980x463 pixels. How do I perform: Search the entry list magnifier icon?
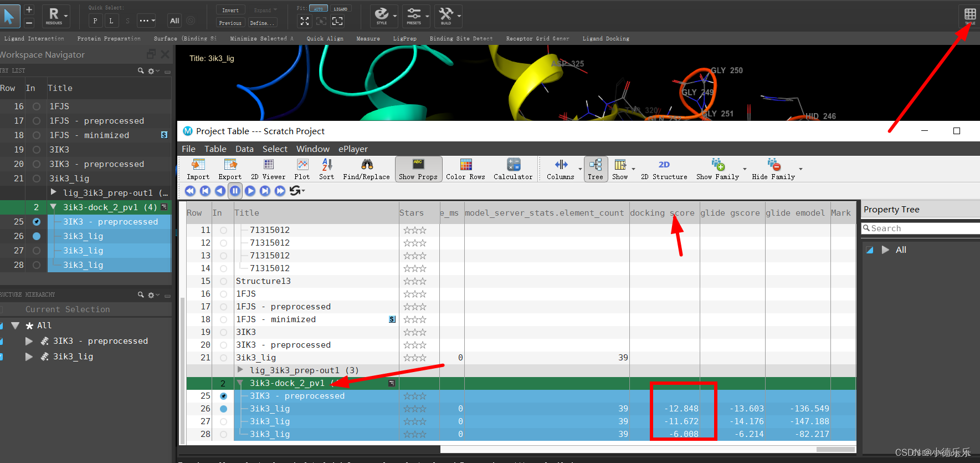(141, 71)
